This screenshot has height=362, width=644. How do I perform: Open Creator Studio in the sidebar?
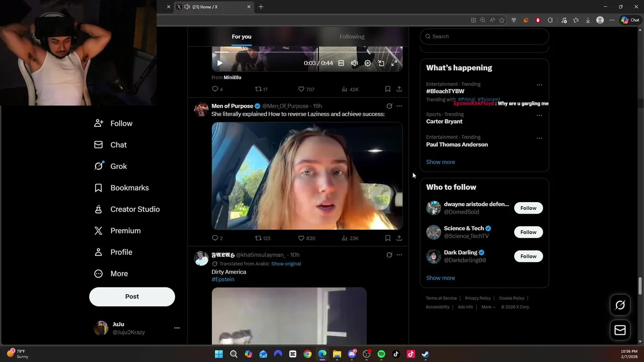tap(127, 209)
